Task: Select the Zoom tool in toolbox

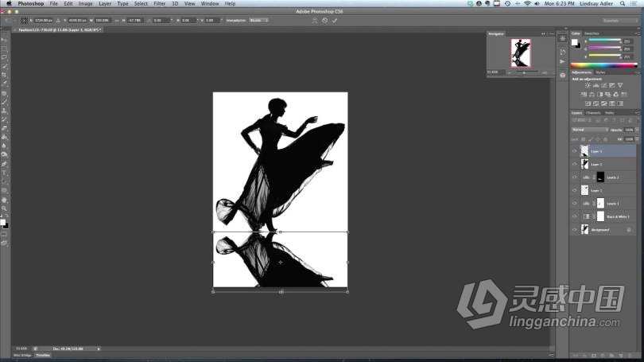Action: 4,208
